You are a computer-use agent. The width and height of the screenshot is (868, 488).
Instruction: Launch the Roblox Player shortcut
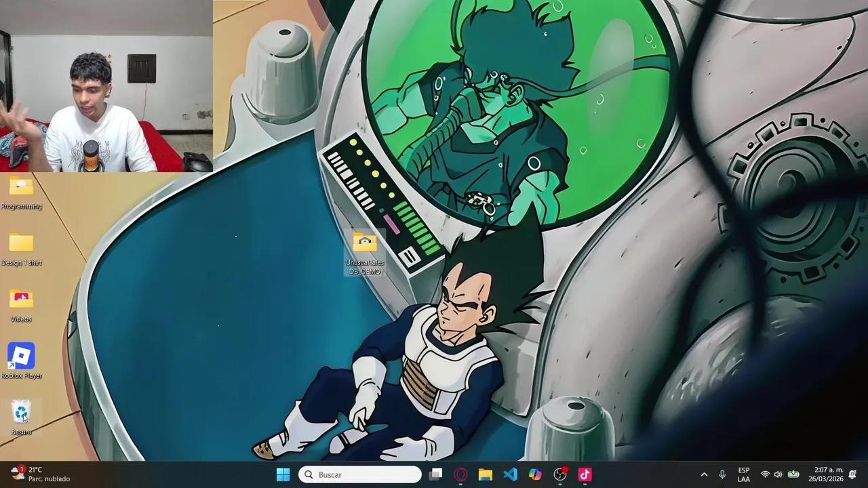21,361
